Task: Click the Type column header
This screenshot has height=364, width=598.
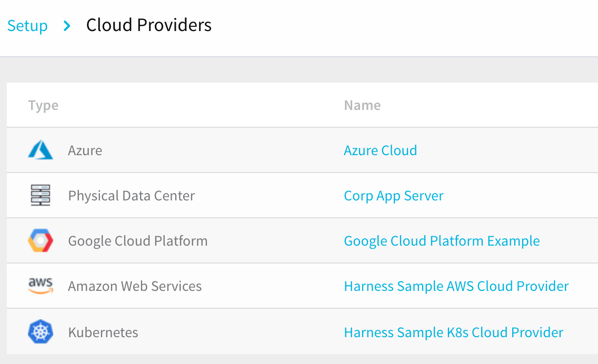Action: [44, 106]
